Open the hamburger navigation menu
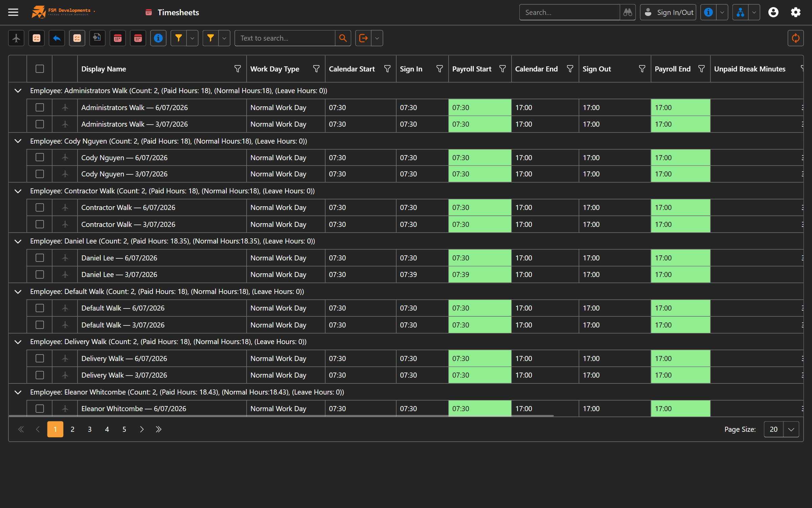Viewport: 812px width, 508px height. coord(13,13)
